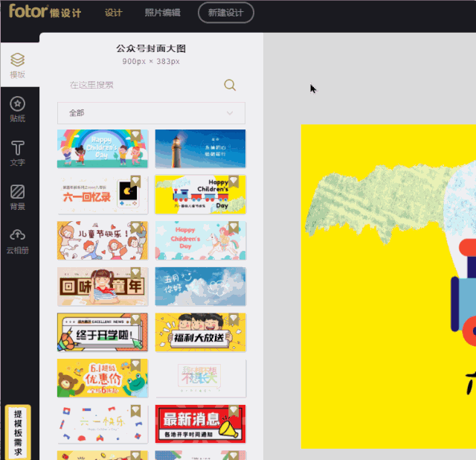Click premium diamond badge on 六一回忆录 template

[135, 181]
